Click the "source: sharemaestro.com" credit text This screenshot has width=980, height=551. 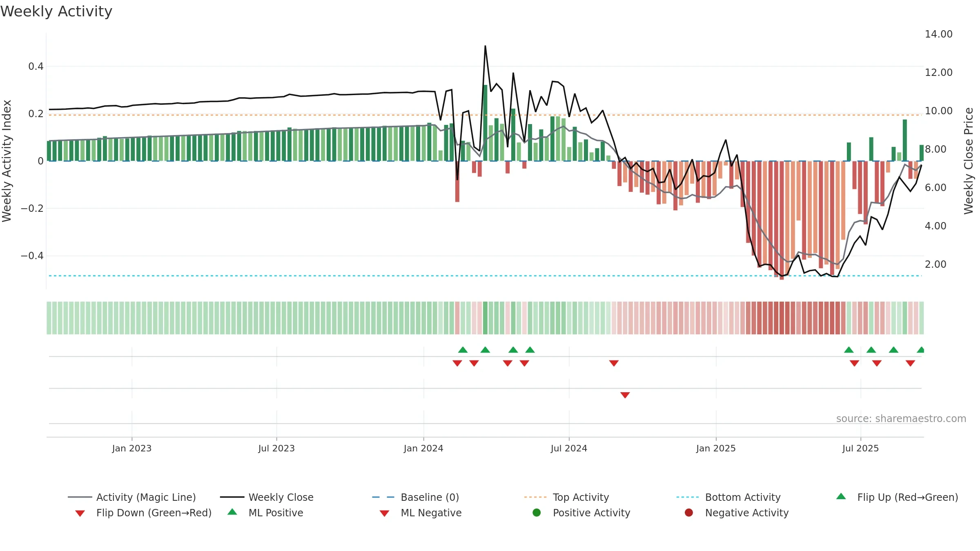coord(901,419)
